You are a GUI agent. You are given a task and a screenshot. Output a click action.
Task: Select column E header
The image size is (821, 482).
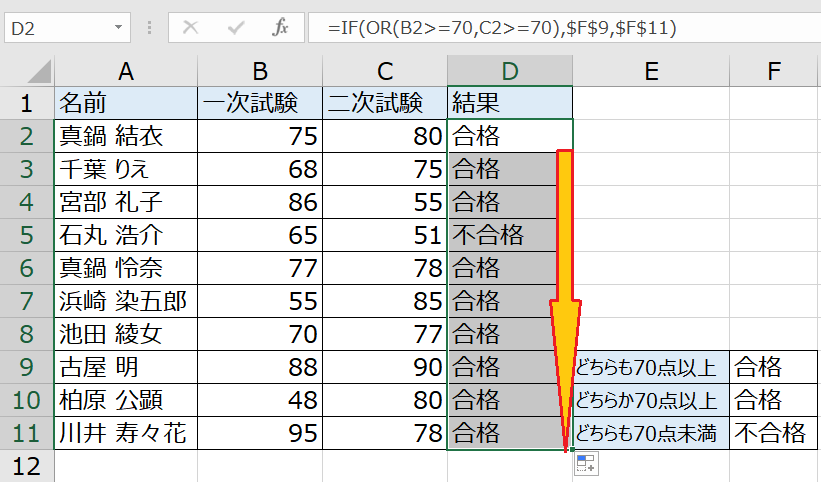(x=651, y=71)
